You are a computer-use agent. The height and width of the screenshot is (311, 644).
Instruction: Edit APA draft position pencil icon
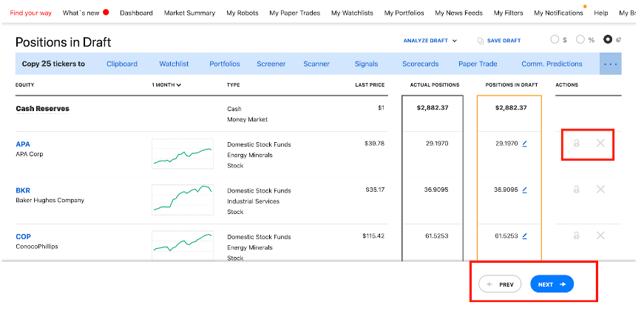tap(524, 144)
